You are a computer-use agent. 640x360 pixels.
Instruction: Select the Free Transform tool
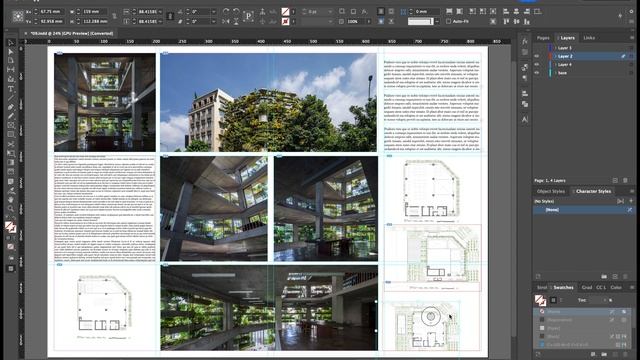tap(11, 153)
